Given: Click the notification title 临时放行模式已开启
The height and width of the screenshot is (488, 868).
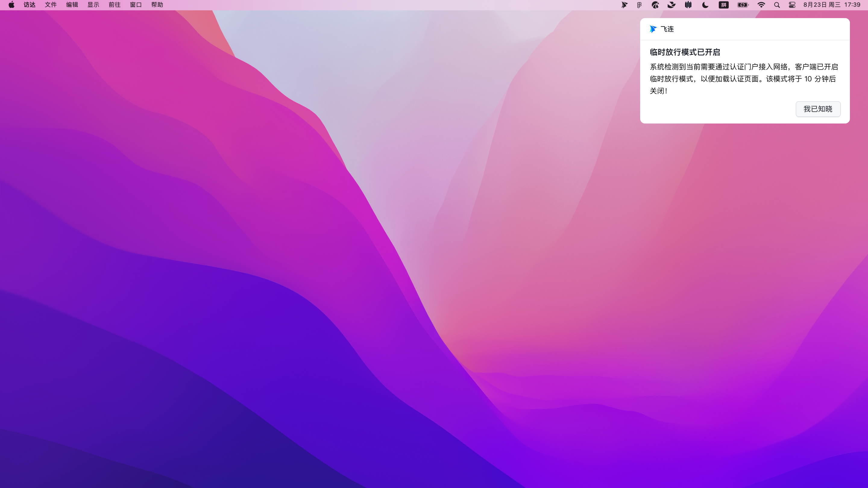Looking at the screenshot, I should click(x=685, y=52).
